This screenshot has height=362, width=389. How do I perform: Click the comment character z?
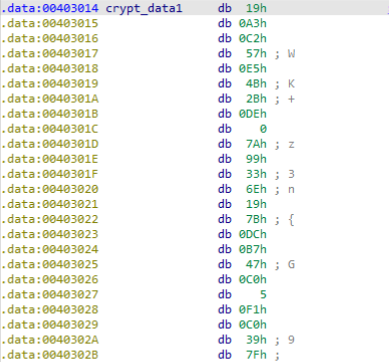pyautogui.click(x=291, y=145)
